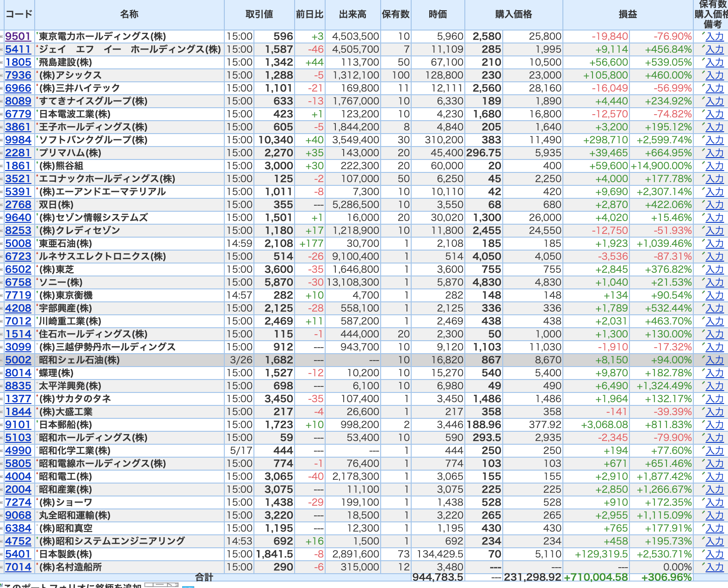
Task: Open stock code 6758 link
Action: (18, 282)
